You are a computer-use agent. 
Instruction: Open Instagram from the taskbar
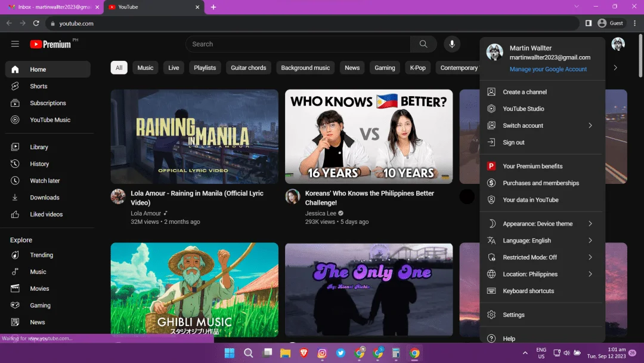(322, 353)
